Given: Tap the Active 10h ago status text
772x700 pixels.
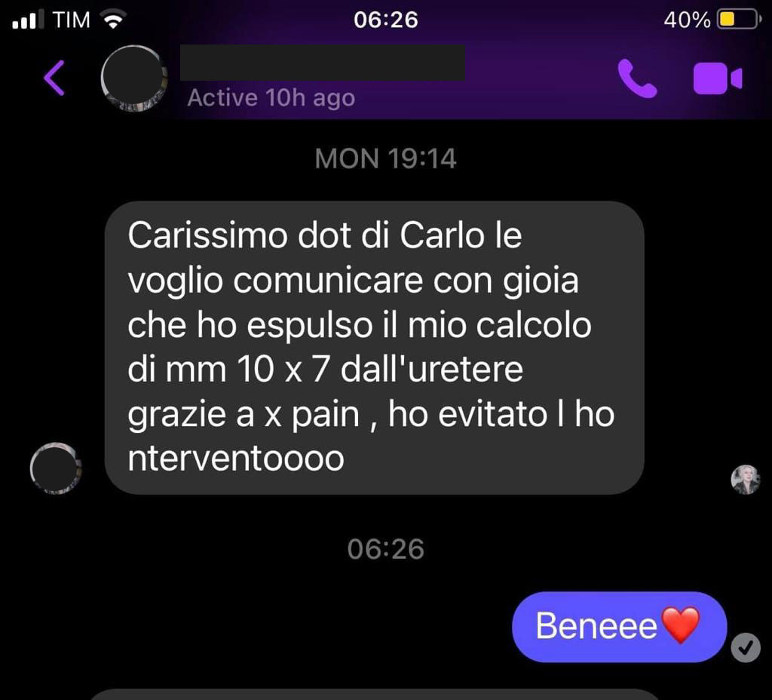Looking at the screenshot, I should click(x=271, y=97).
